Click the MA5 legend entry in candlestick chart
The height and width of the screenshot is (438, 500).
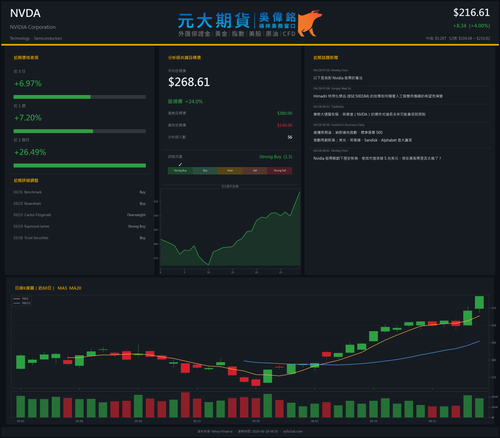pyautogui.click(x=21, y=299)
